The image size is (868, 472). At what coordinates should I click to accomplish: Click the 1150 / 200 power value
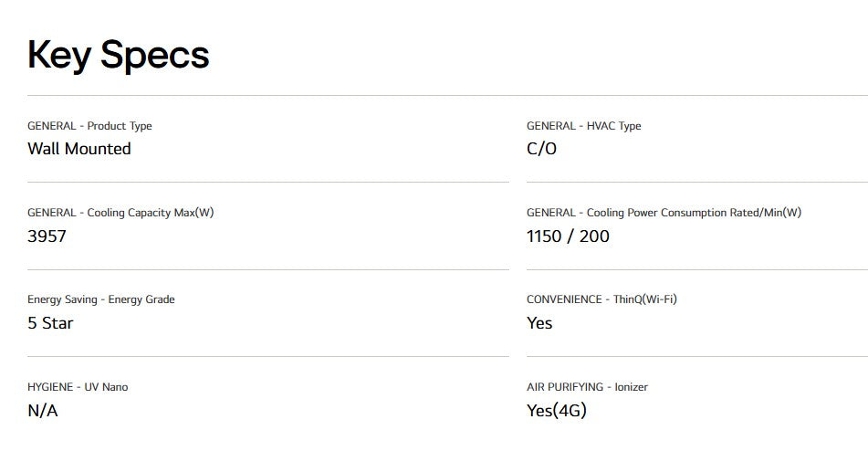point(568,236)
